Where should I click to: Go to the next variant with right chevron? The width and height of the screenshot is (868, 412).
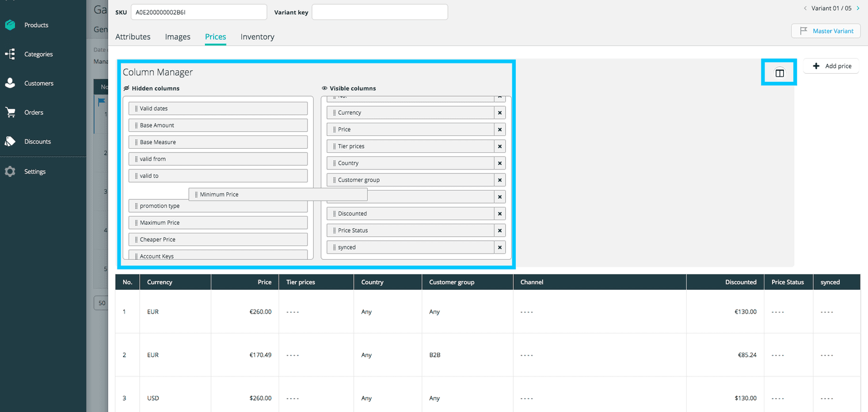point(857,8)
